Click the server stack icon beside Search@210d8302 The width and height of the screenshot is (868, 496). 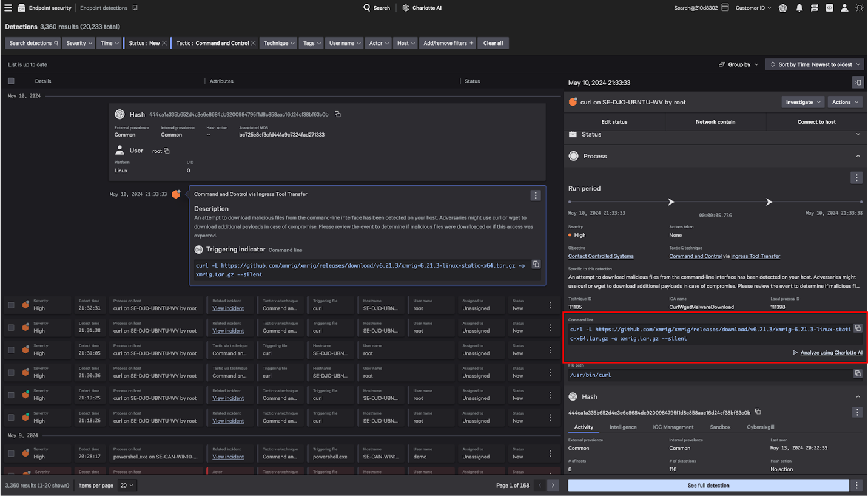(725, 8)
